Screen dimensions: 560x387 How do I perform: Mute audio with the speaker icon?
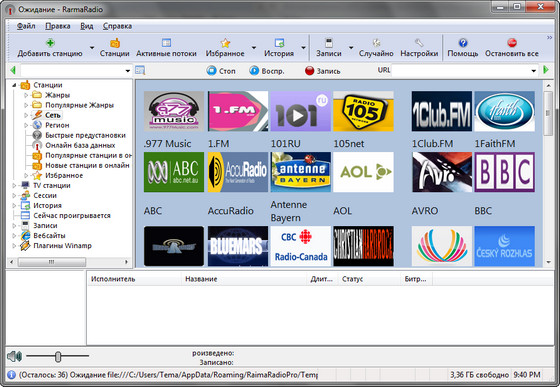click(14, 356)
